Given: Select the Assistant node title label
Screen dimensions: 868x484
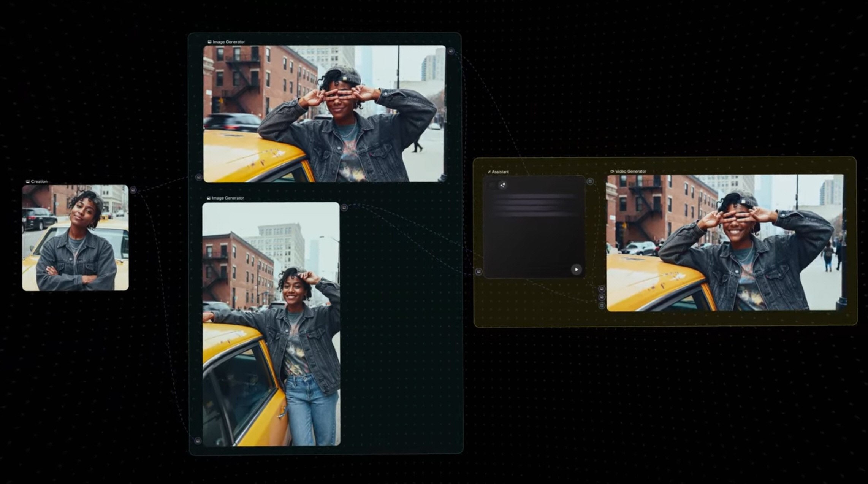Looking at the screenshot, I should (x=500, y=172).
